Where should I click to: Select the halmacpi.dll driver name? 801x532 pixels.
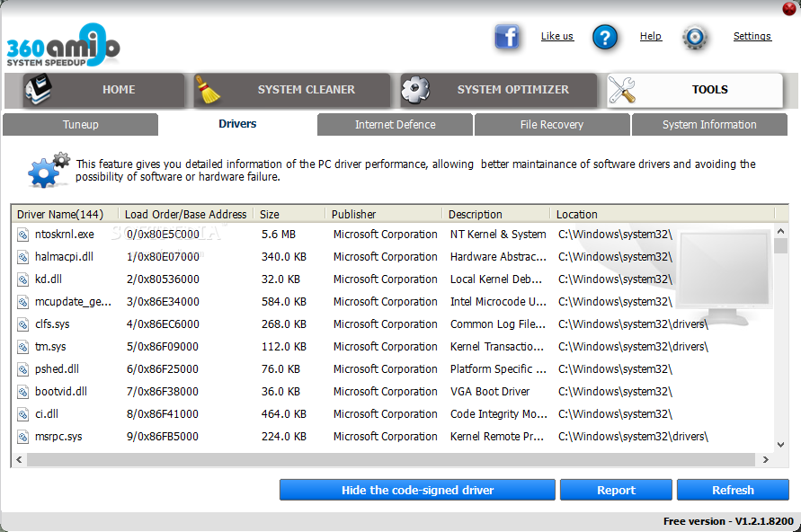(x=64, y=257)
